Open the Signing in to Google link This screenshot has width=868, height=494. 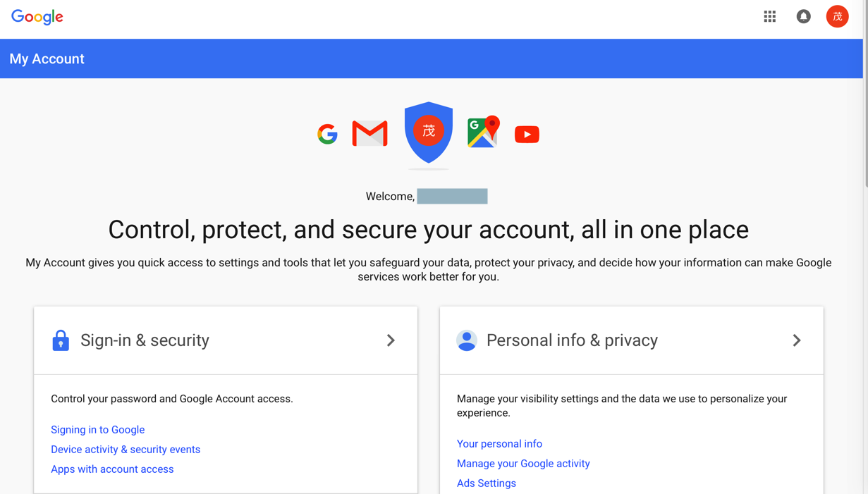pyautogui.click(x=97, y=429)
